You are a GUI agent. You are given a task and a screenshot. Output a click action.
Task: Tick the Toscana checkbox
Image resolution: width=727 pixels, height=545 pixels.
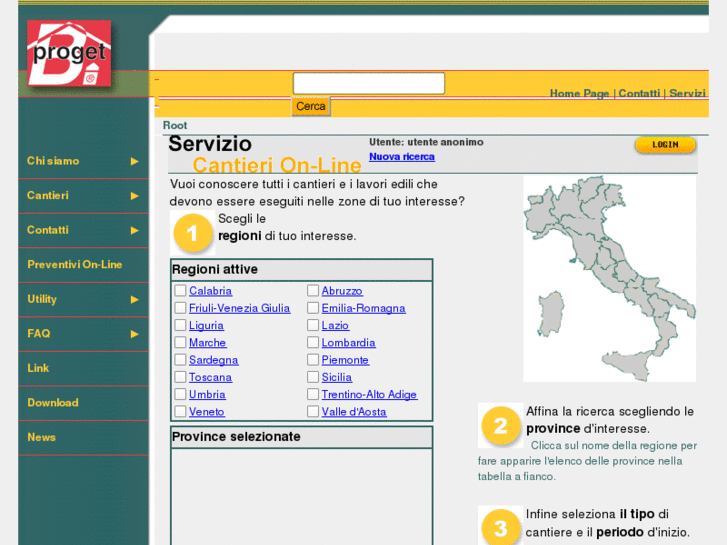click(x=180, y=377)
